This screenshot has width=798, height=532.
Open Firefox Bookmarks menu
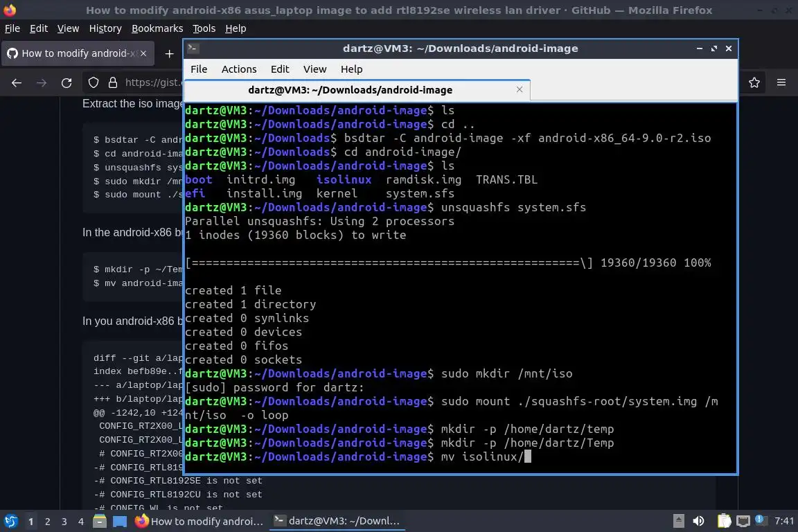[x=157, y=28]
